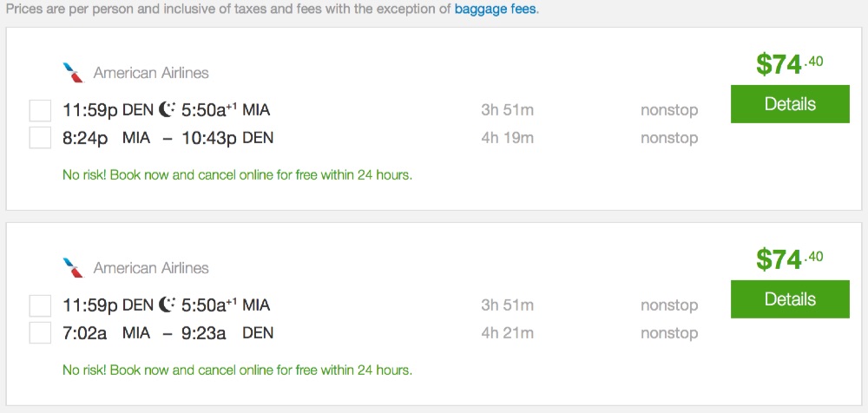Click the No risk notice under 8:24p flight
This screenshot has width=868, height=413.
237,174
